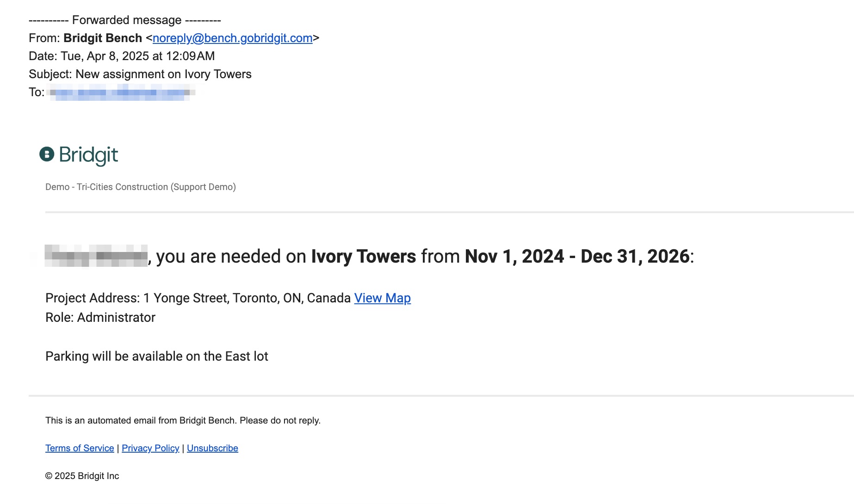This screenshot has width=854, height=504.
Task: Click the 'Role: Administrator' line
Action: click(100, 318)
